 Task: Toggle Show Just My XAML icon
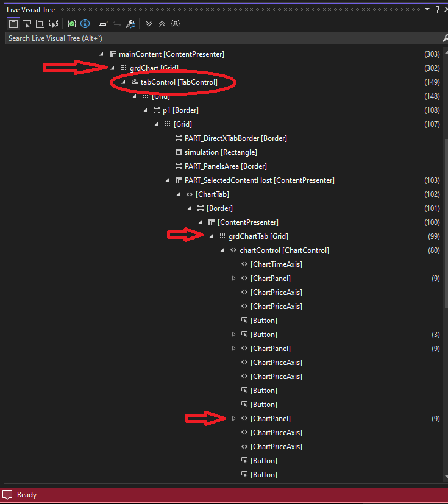click(x=176, y=24)
